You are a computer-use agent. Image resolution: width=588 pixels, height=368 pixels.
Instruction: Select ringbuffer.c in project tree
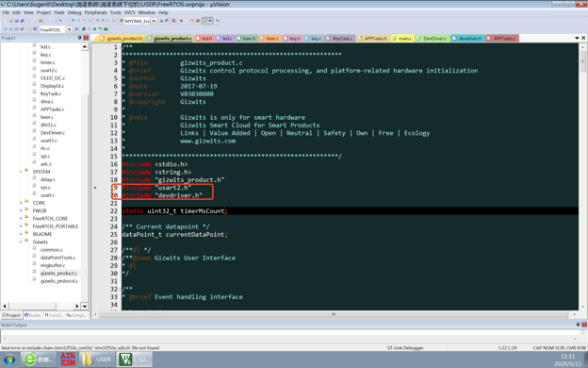coord(53,265)
